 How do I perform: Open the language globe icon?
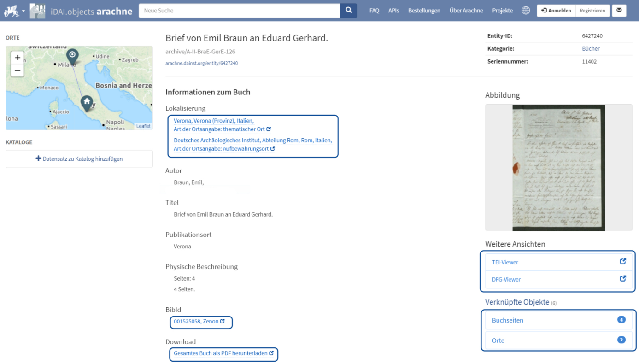point(526,10)
